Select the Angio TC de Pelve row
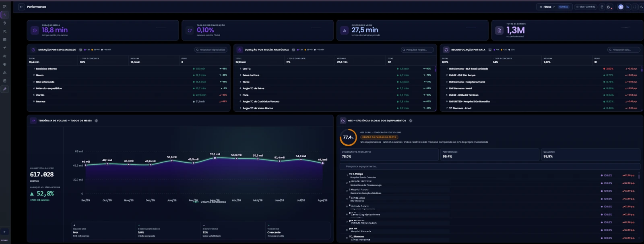The image size is (644, 244). coord(334,88)
